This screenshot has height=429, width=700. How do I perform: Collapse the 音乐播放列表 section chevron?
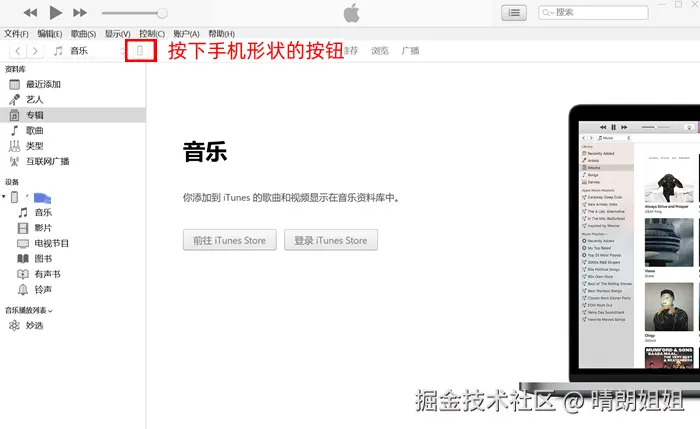click(50, 311)
